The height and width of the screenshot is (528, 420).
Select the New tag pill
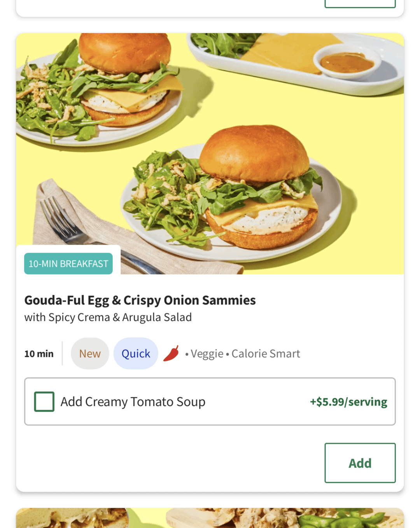tap(90, 353)
